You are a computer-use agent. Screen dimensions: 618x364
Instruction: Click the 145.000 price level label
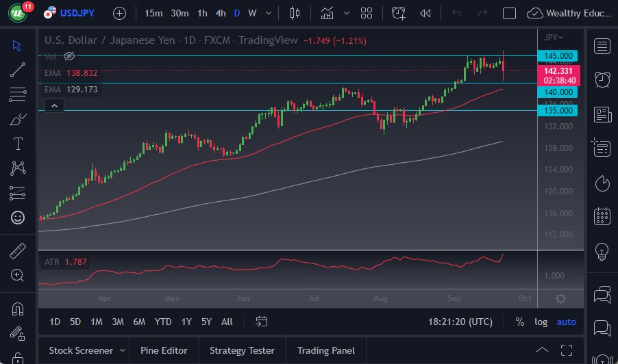click(x=558, y=55)
